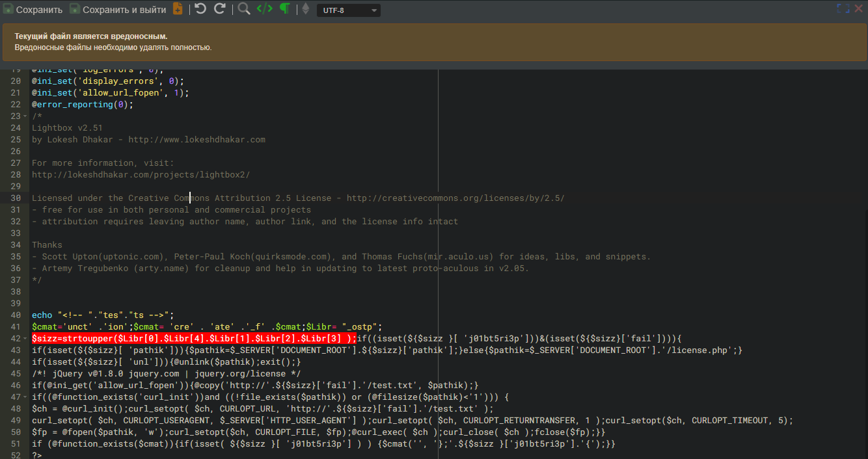Place cursor on 'display_errors' ini_set line

[108, 81]
